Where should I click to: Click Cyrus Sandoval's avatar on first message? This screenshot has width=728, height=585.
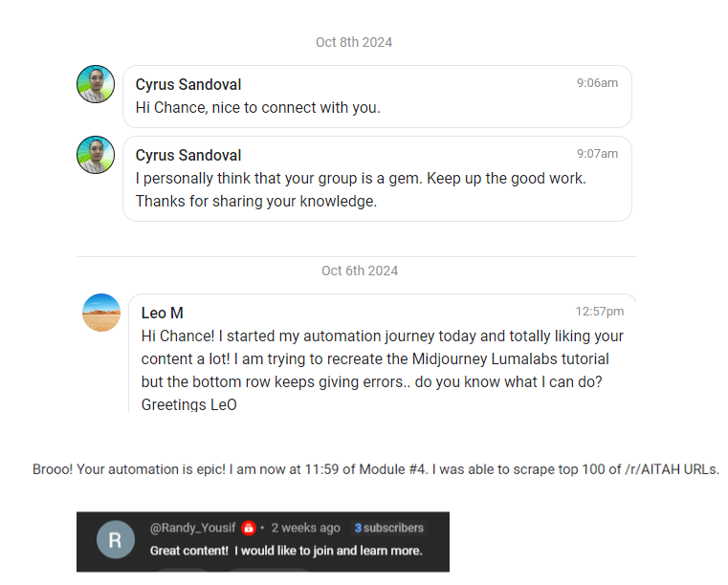point(96,84)
